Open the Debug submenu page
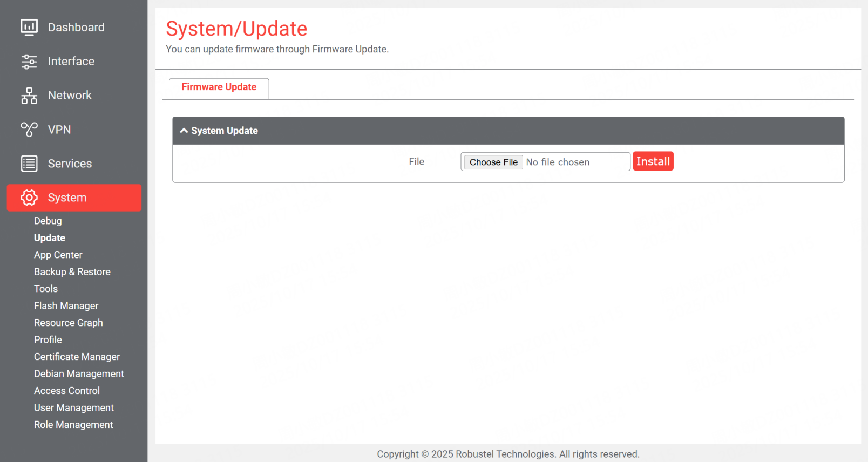Viewport: 868px width, 462px height. (x=48, y=221)
